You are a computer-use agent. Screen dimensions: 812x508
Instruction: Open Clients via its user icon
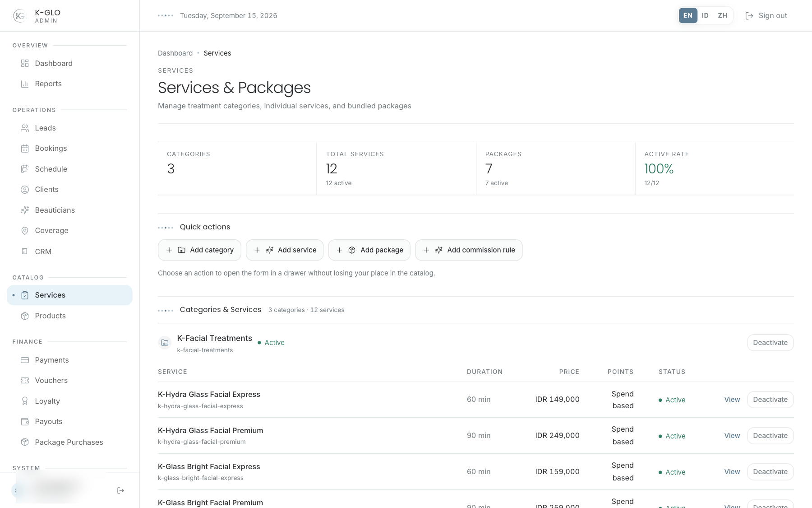click(x=25, y=190)
